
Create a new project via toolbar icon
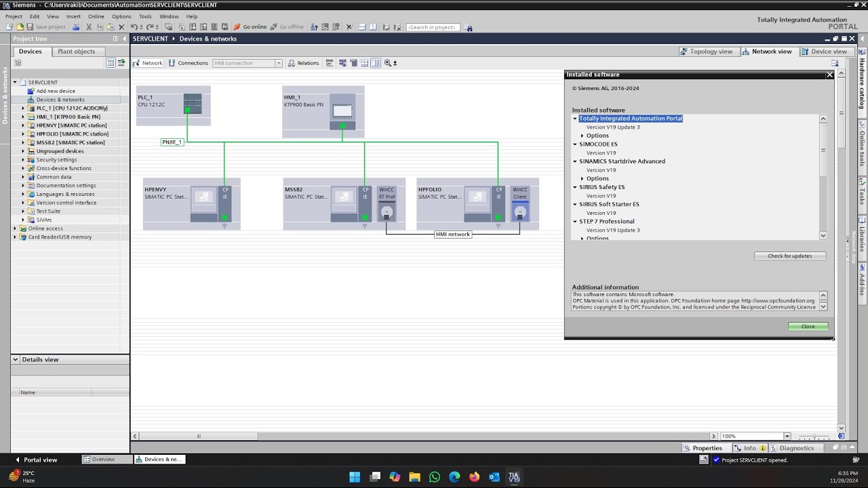pos(9,27)
